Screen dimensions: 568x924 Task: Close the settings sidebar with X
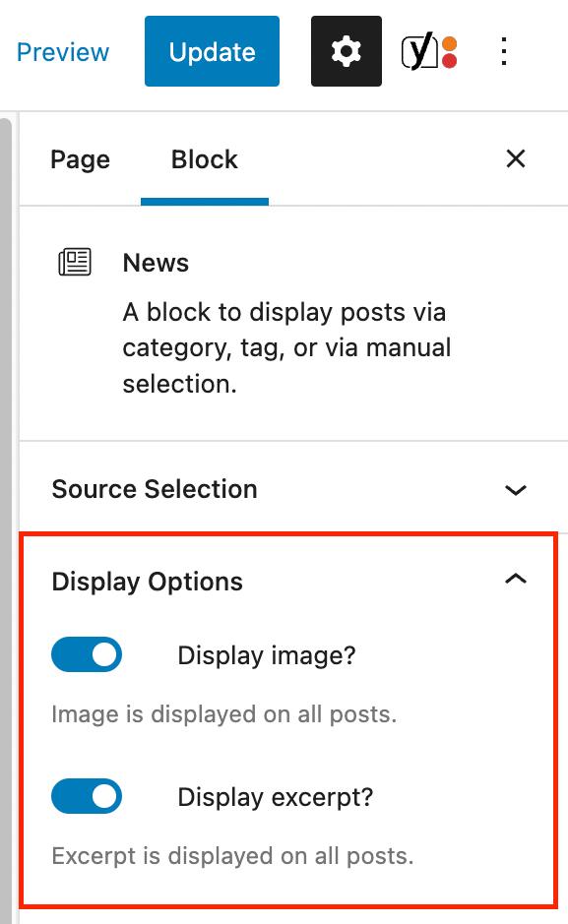[x=516, y=158]
